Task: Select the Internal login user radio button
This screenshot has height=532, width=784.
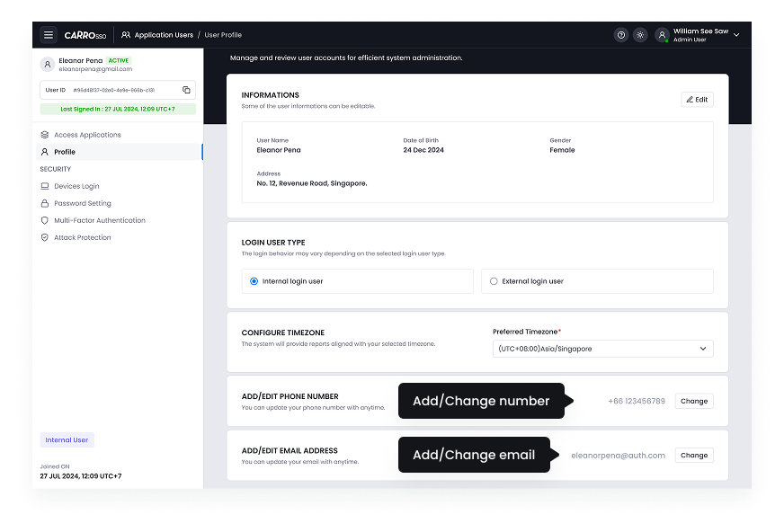Action: (253, 280)
